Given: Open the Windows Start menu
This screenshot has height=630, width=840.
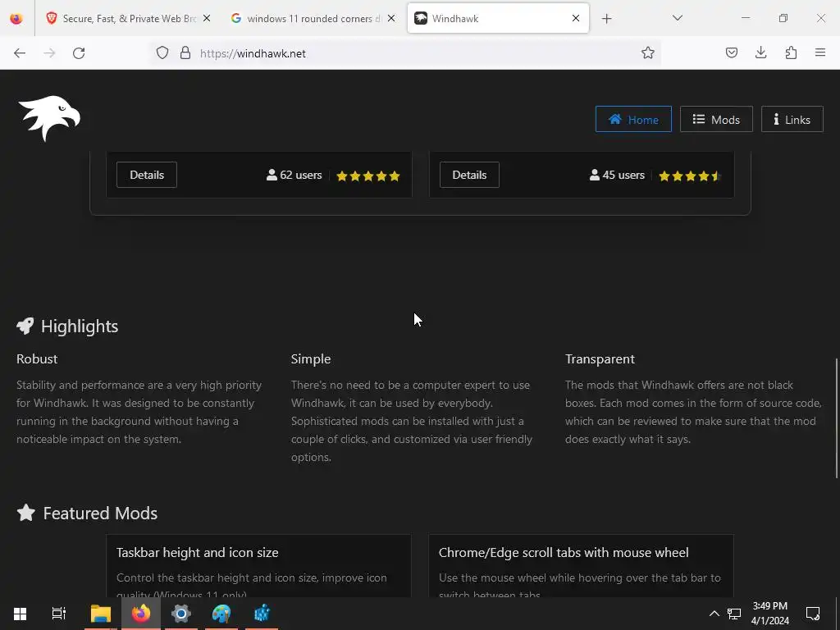Looking at the screenshot, I should coord(20,614).
